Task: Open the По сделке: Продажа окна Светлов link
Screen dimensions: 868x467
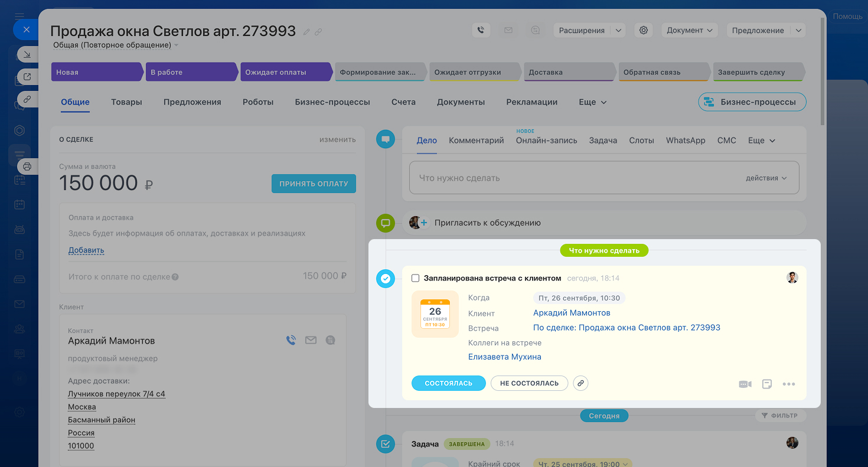Action: (x=626, y=327)
